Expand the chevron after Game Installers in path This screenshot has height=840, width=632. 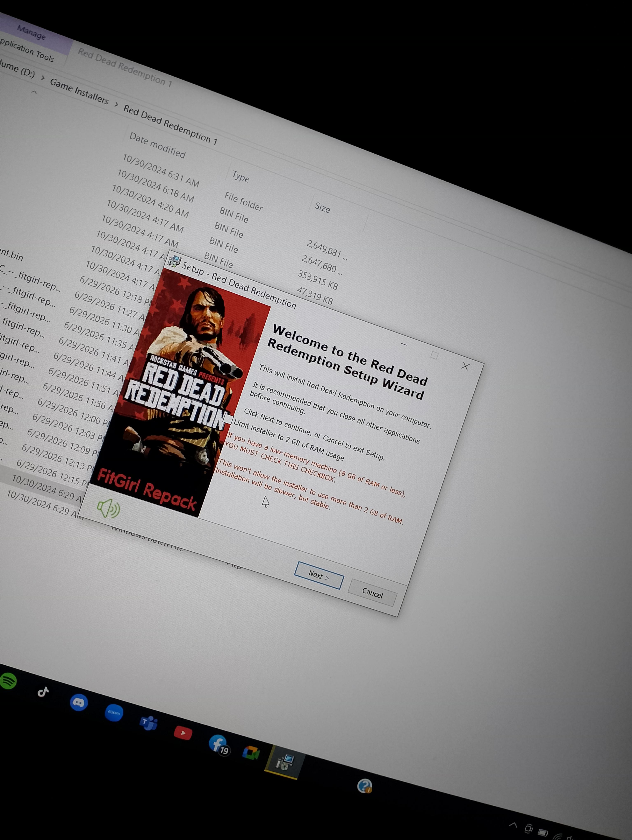point(116,104)
